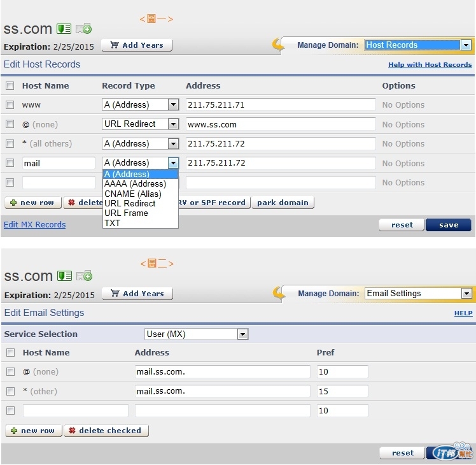
Task: Select CNAME (Alias) in the open list
Action: [x=140, y=194]
